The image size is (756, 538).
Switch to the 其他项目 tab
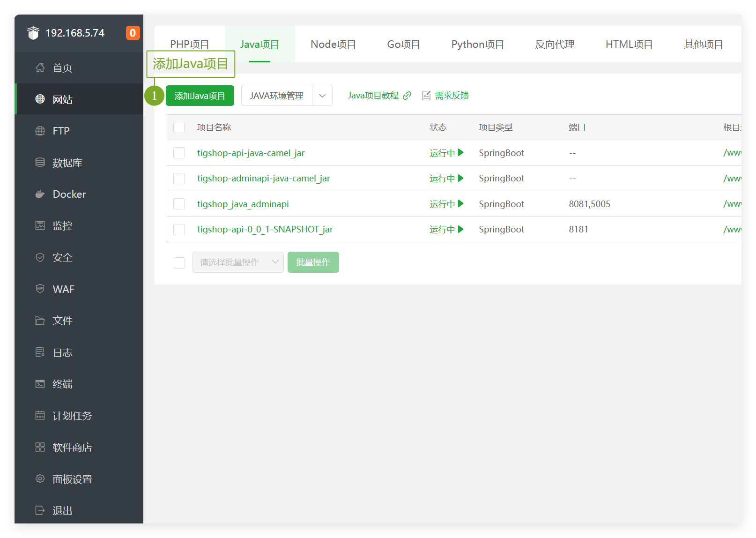(x=704, y=44)
